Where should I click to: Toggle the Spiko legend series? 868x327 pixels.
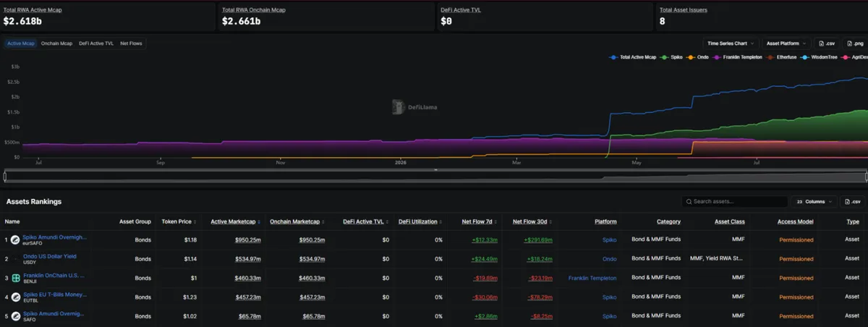(x=670, y=56)
